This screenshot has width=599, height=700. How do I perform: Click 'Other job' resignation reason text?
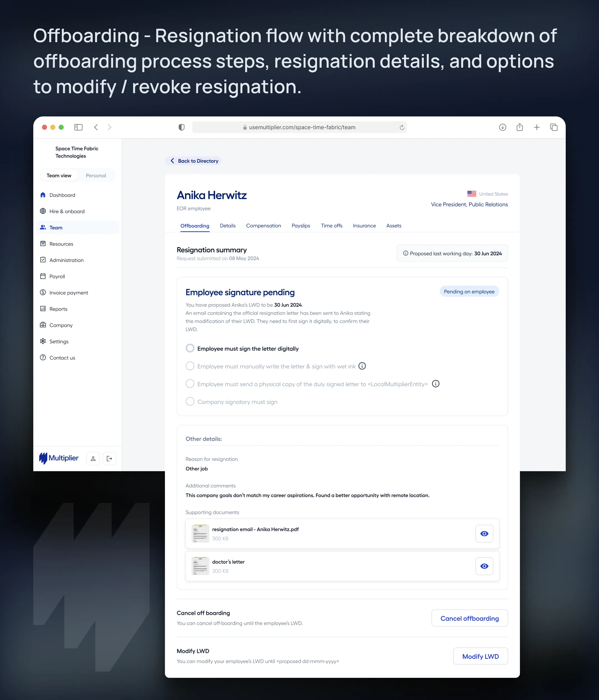pyautogui.click(x=196, y=469)
